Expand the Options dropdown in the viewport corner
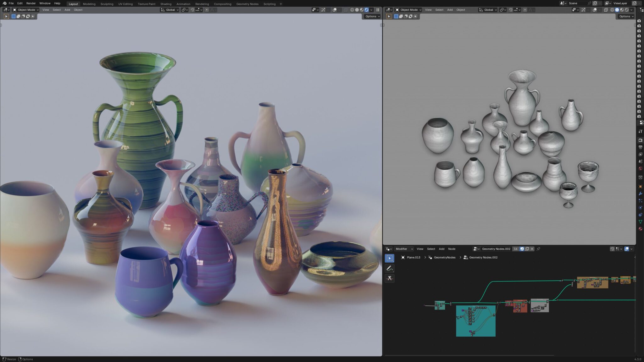This screenshot has height=362, width=644. pos(372,16)
